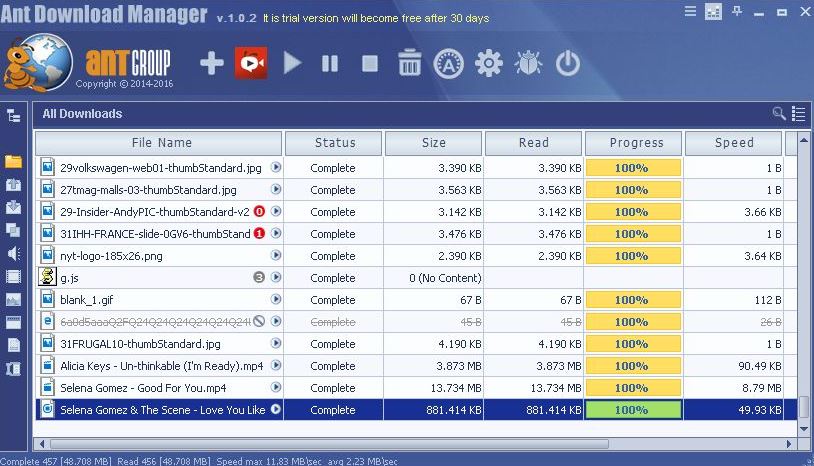Image resolution: width=814 pixels, height=466 pixels.
Task: Pause downloads with the pause icon
Action: coord(330,64)
